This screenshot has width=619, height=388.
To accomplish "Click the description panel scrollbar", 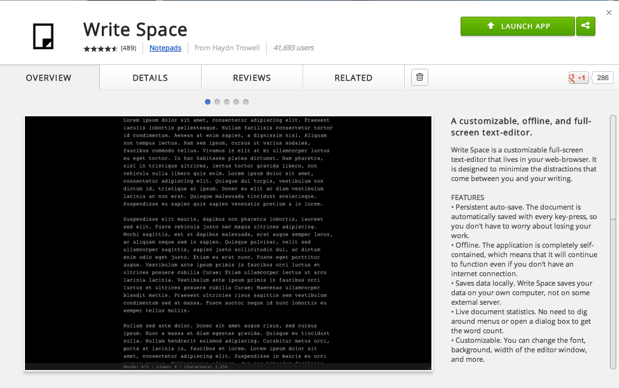I will (x=613, y=242).
